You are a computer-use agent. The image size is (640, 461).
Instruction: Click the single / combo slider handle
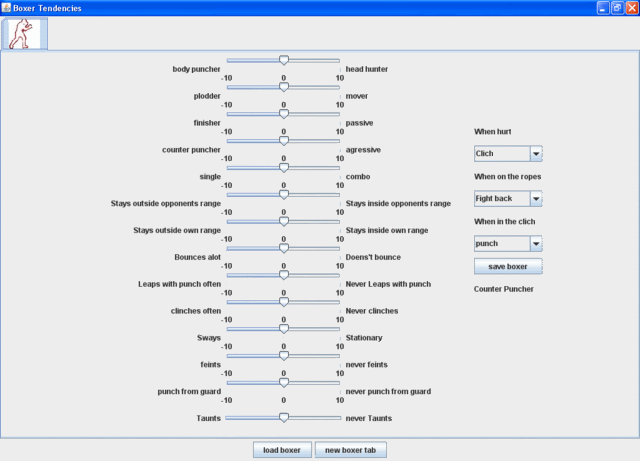tap(283, 168)
